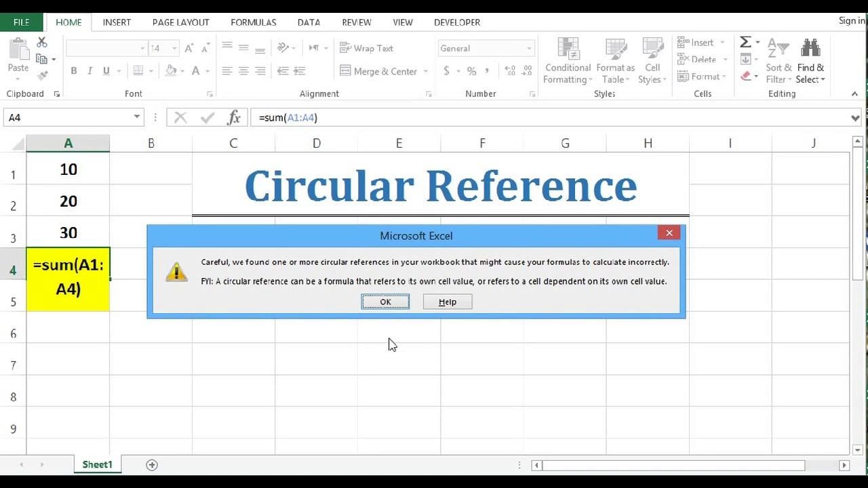
Task: Click the Borders icon
Action: tap(138, 70)
